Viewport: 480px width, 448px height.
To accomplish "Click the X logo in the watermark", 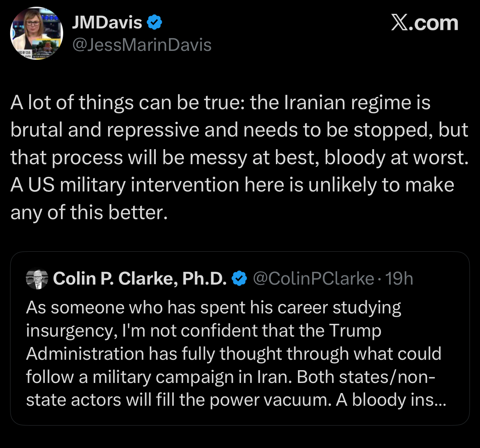I will (x=400, y=23).
